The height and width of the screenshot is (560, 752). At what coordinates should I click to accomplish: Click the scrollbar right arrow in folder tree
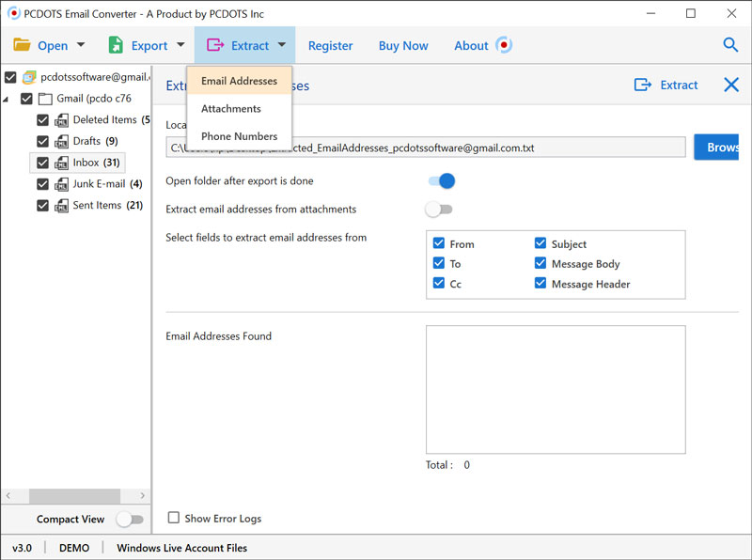tap(143, 496)
